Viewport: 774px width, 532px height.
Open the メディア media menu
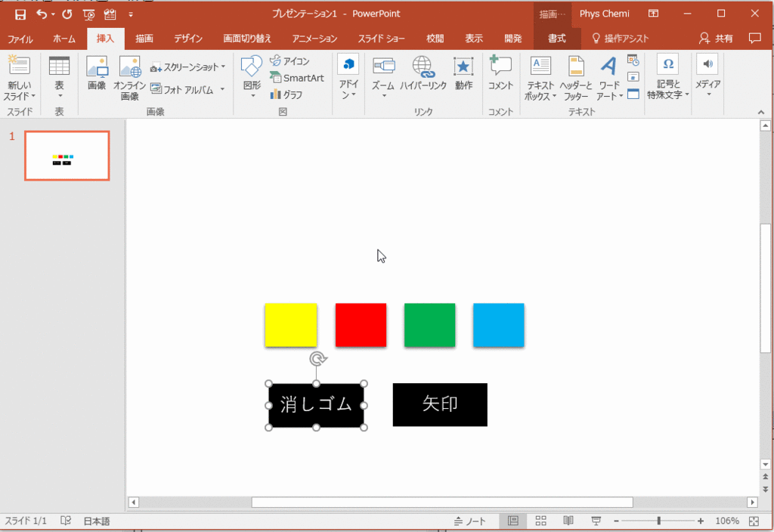click(x=707, y=76)
